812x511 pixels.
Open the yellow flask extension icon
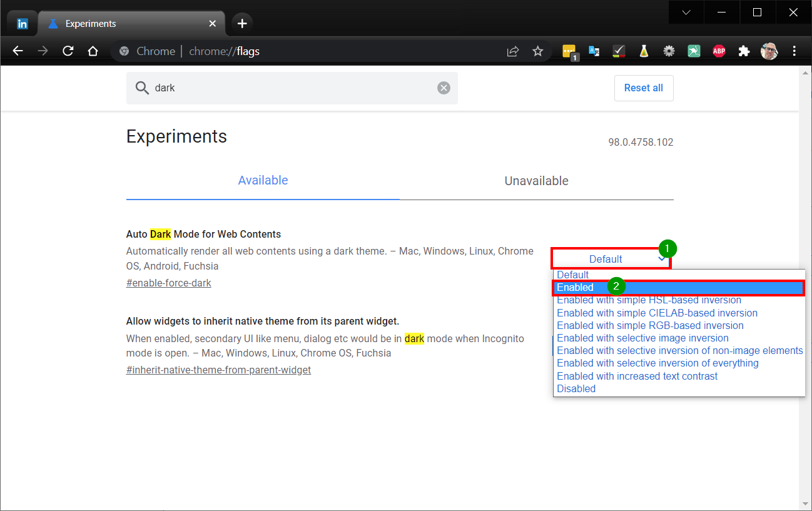644,51
